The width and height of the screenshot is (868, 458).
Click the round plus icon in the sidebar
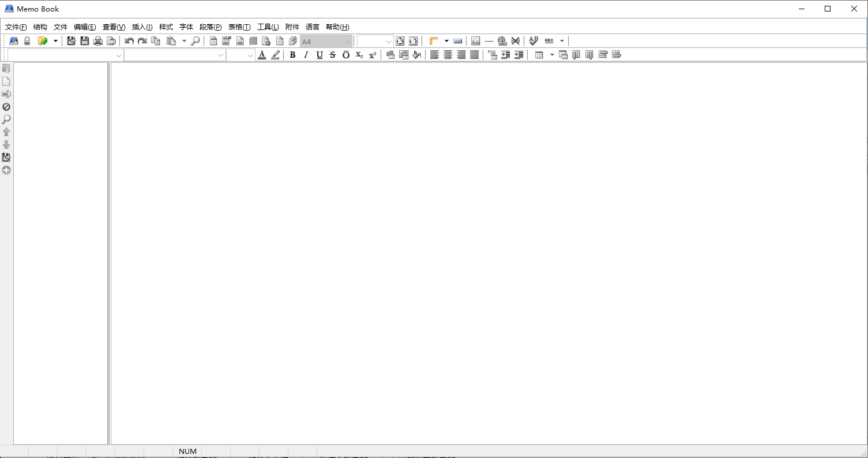tap(6, 170)
